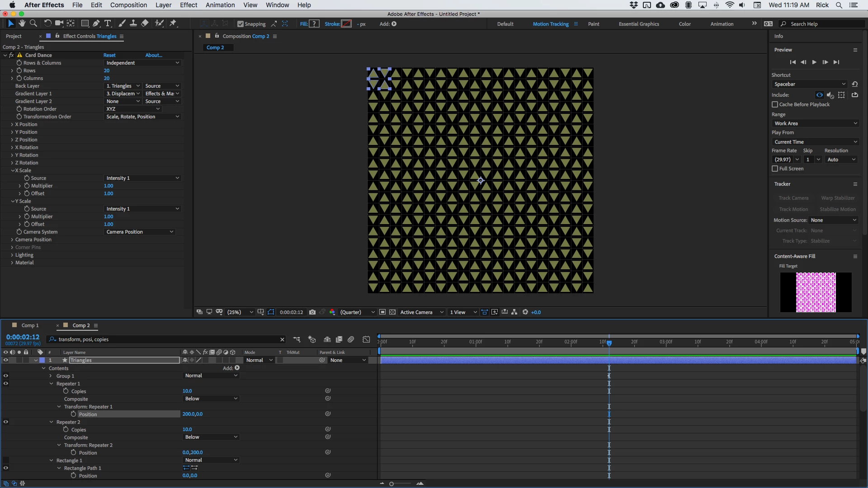The image size is (868, 488).
Task: Choose the Pen tool
Action: pyautogui.click(x=96, y=23)
